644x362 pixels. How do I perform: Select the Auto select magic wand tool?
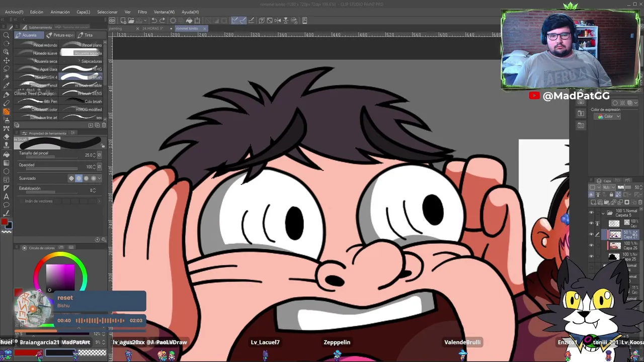coord(7,77)
